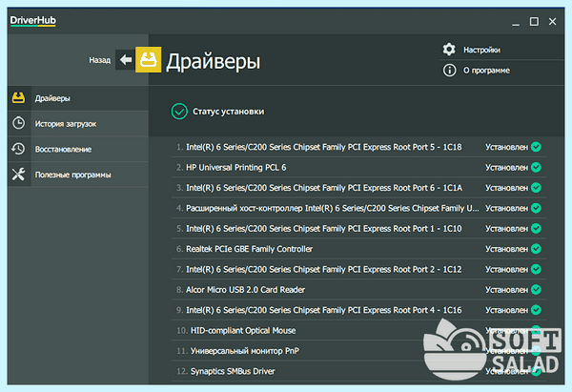Click the green check for HP Universal Printing PCL 6
Image resolution: width=572 pixels, height=392 pixels.
tap(536, 167)
